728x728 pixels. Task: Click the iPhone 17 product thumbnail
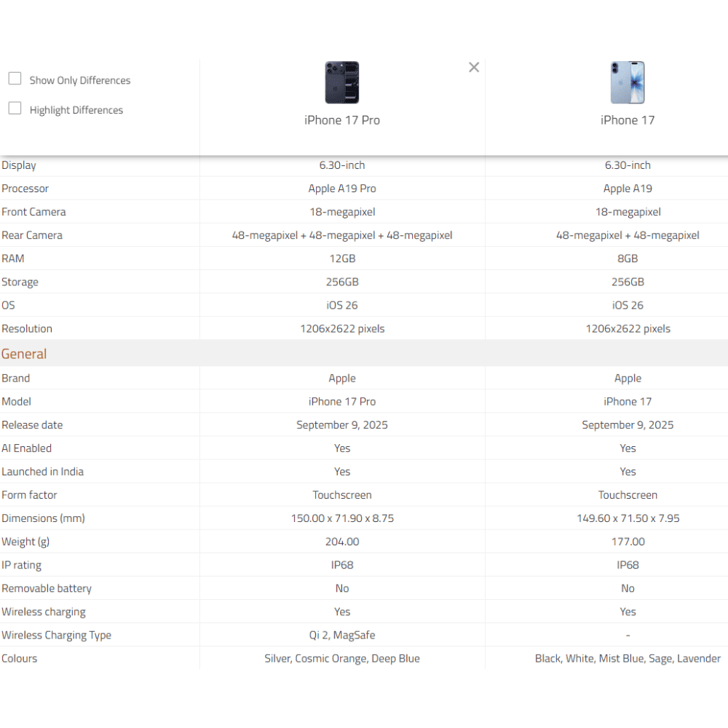pos(628,82)
